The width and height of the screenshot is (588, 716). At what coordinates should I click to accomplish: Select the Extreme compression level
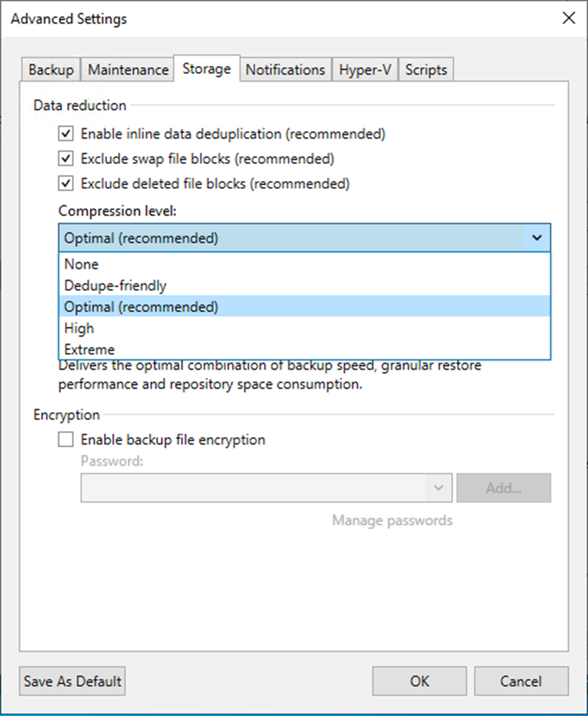[89, 349]
